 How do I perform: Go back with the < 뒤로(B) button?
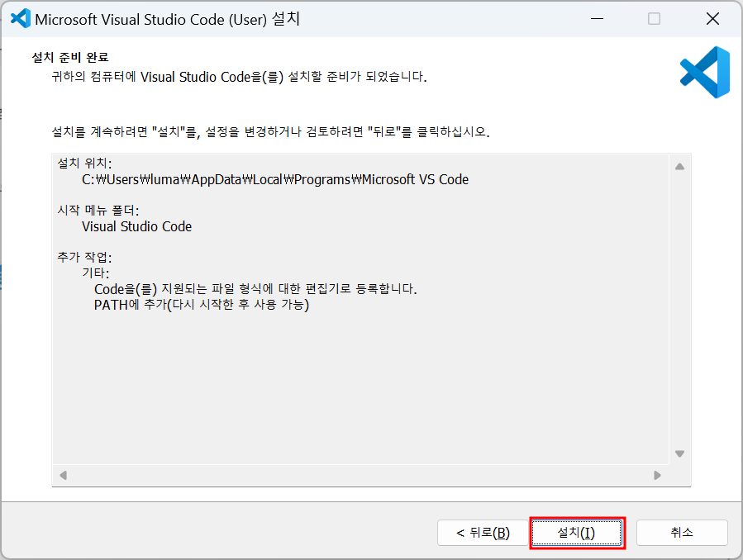click(483, 533)
